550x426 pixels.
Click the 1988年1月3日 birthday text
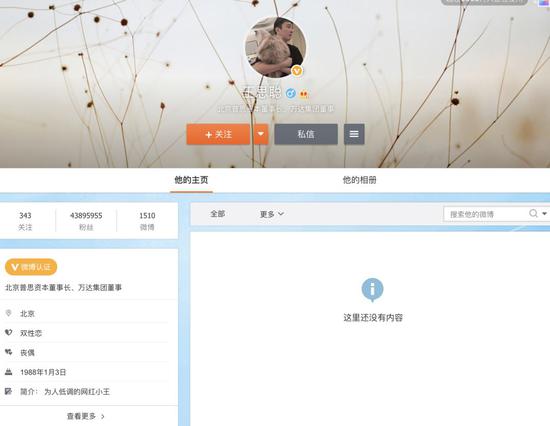43,372
